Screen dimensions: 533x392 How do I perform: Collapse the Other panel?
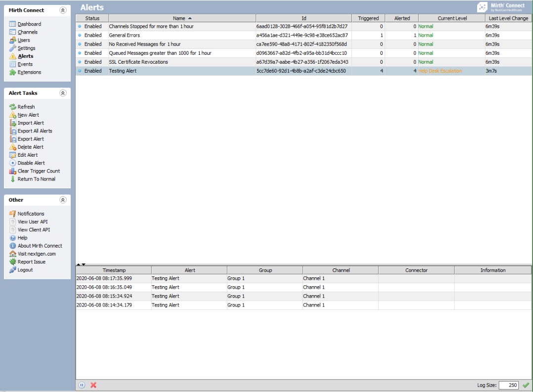(x=63, y=200)
